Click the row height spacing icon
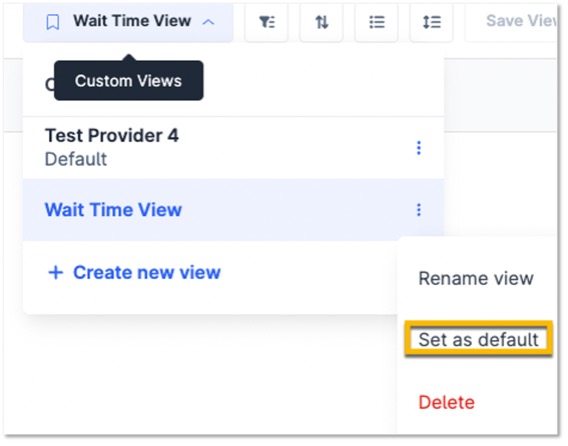Viewport: 568px width, 446px height. (431, 22)
